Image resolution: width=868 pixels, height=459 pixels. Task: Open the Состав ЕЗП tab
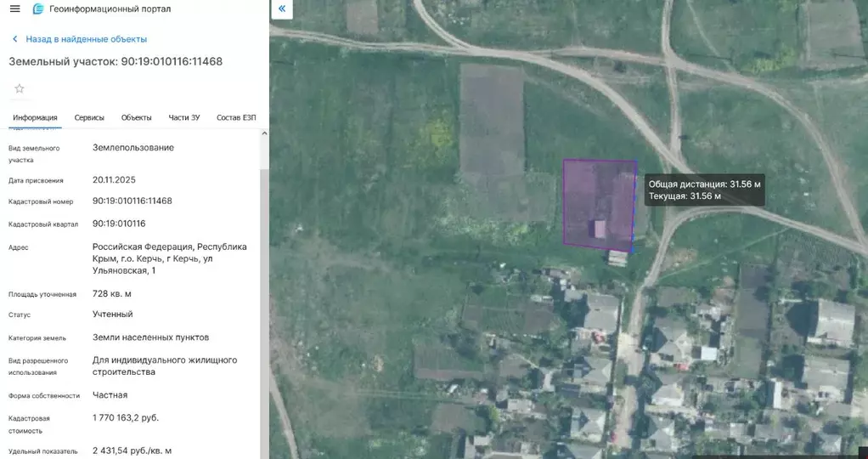click(236, 117)
